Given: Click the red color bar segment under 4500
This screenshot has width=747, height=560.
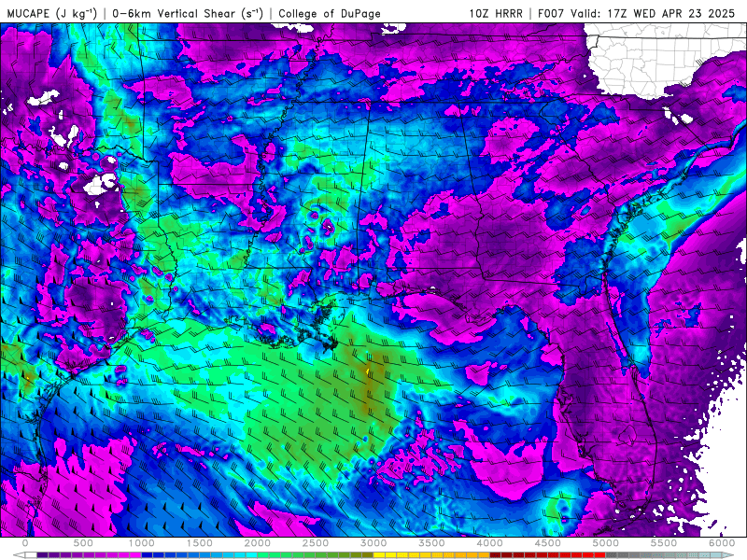Looking at the screenshot, I should (554, 555).
